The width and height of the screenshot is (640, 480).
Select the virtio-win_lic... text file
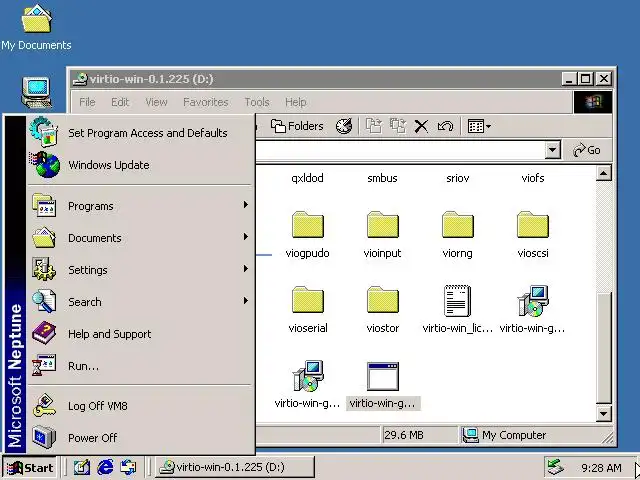point(458,310)
